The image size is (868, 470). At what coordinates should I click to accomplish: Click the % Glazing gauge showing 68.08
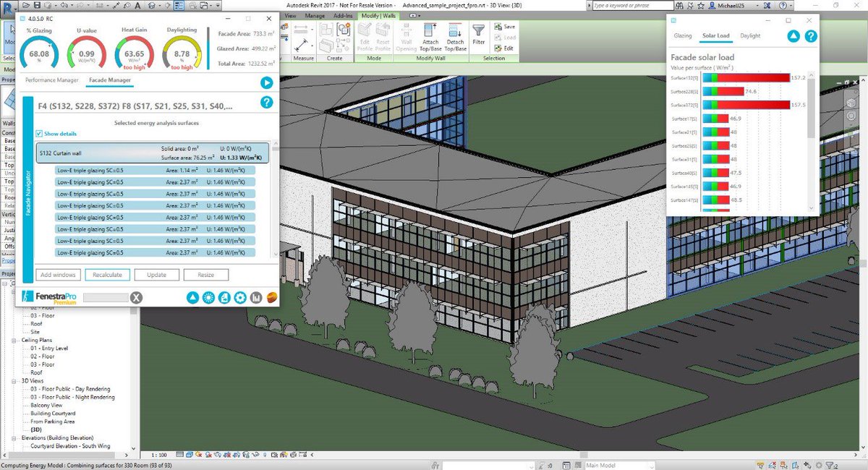[x=39, y=54]
